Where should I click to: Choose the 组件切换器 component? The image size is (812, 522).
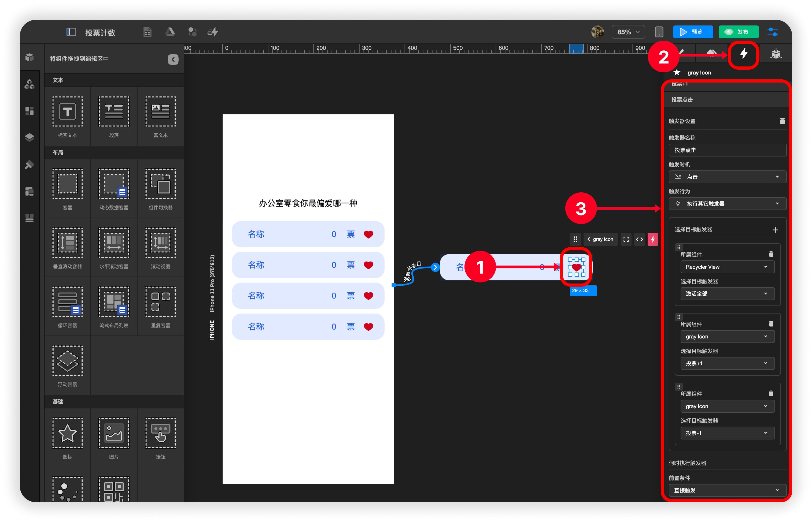[160, 189]
